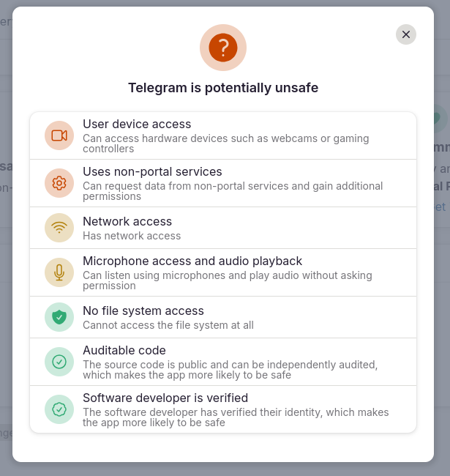
Task: Select the User device access row title
Action: click(x=137, y=124)
